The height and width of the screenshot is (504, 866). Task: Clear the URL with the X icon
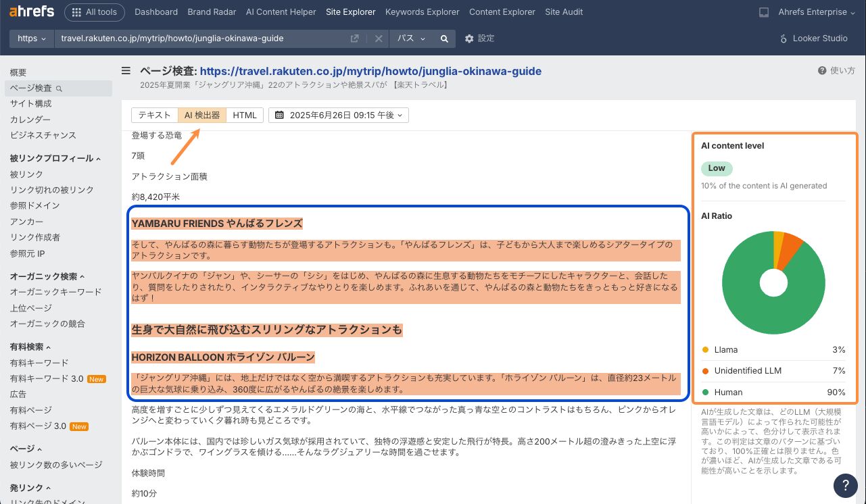point(379,39)
